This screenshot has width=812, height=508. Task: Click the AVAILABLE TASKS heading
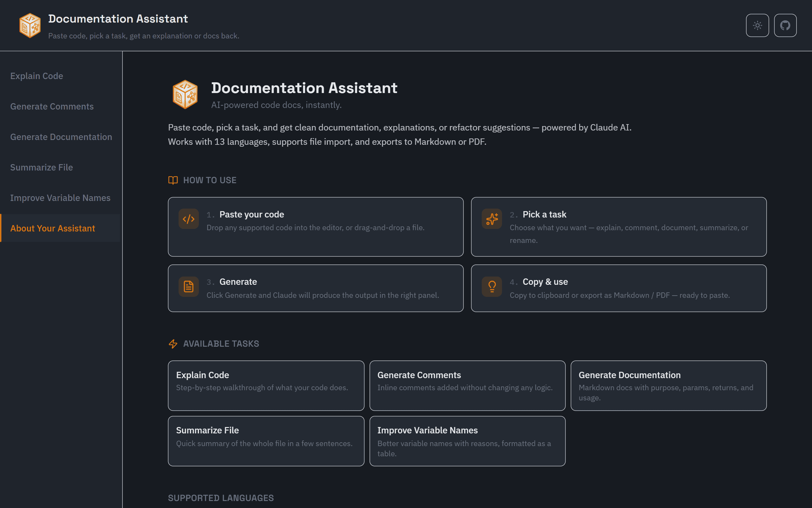tap(221, 344)
